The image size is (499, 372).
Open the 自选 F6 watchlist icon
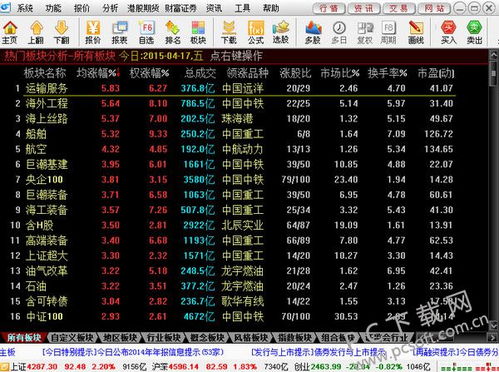(146, 33)
